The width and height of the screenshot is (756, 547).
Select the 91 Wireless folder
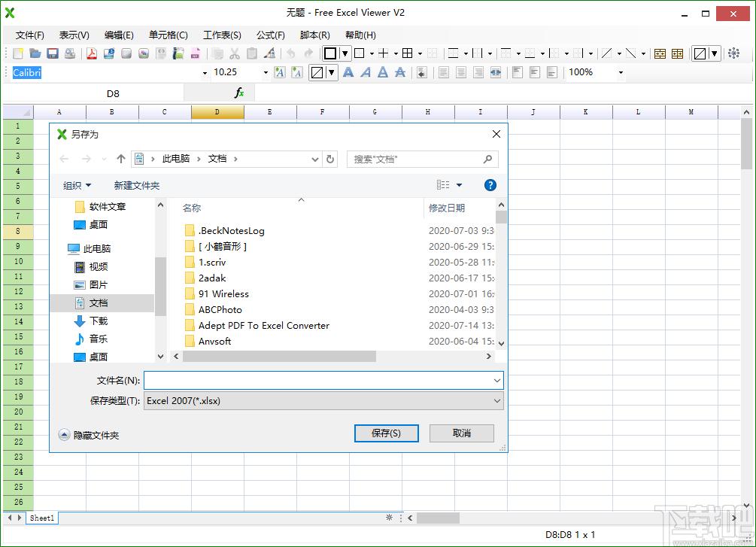217,293
